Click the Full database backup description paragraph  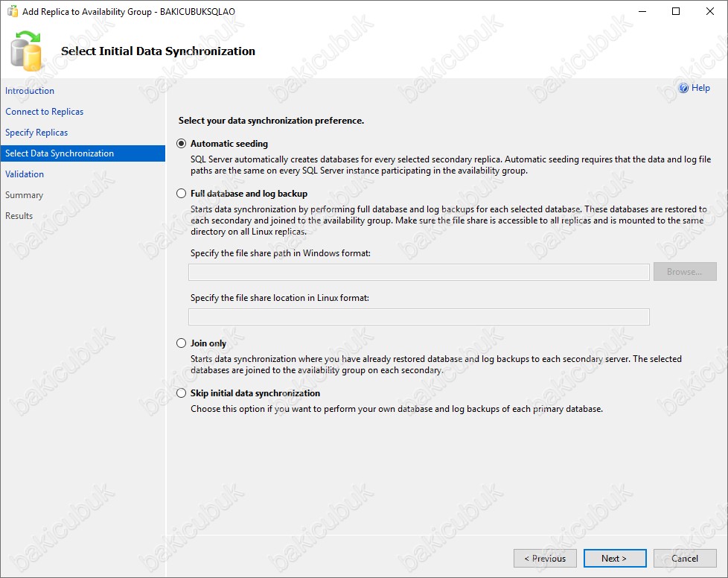(x=449, y=220)
